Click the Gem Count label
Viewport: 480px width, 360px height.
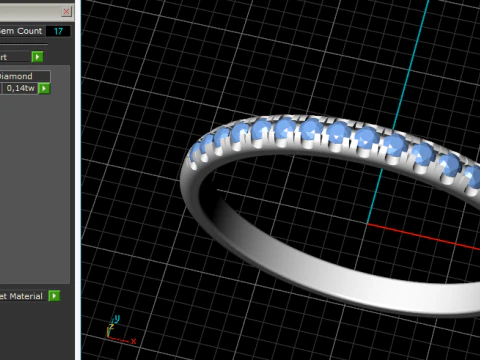[21, 31]
